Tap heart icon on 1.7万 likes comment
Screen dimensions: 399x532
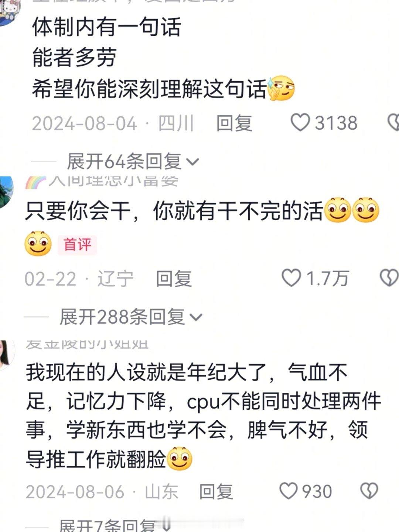click(291, 278)
